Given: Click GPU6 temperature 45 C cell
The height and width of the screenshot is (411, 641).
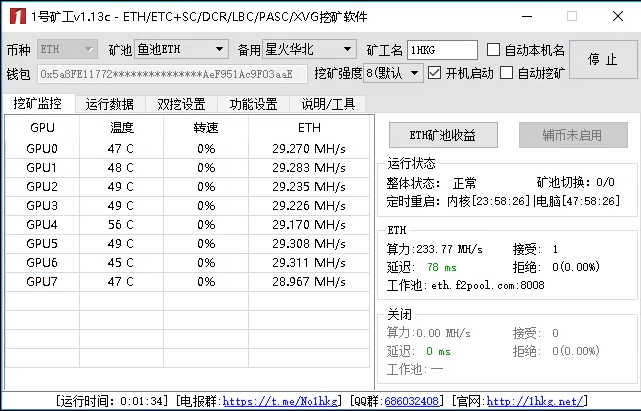Looking at the screenshot, I should point(121,263).
